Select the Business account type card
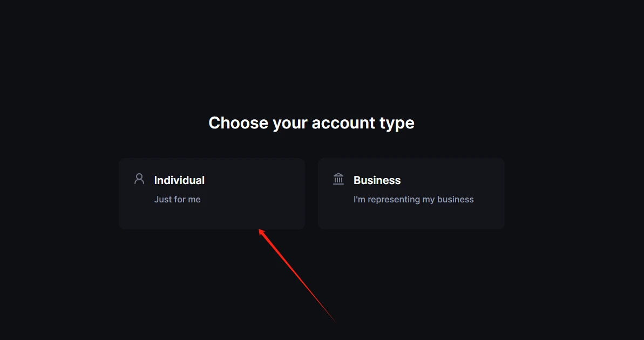 [x=411, y=193]
